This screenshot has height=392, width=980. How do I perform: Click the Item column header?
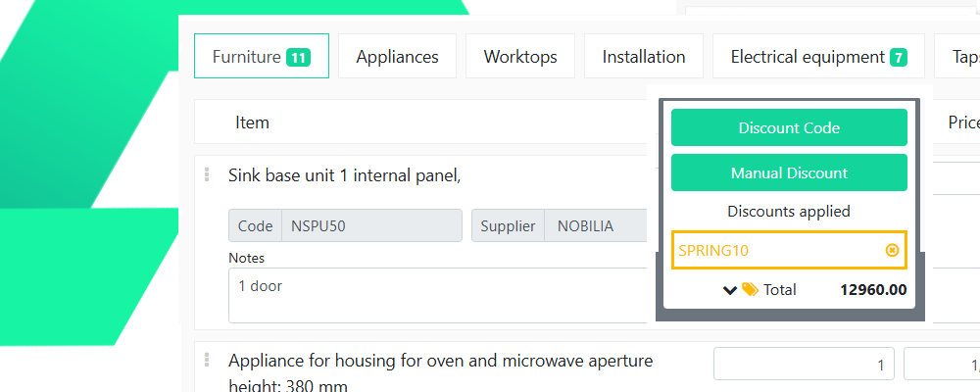click(x=252, y=122)
